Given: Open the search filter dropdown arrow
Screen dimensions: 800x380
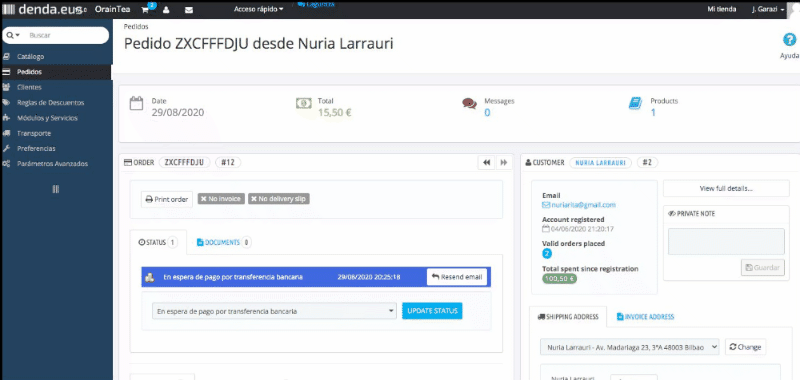Looking at the screenshot, I should [x=17, y=35].
